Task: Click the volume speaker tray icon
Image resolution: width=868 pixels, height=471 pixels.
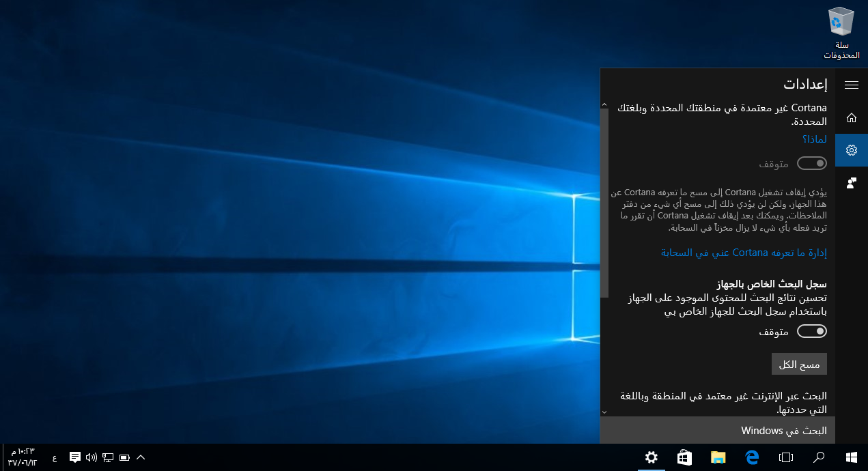Action: [92, 457]
